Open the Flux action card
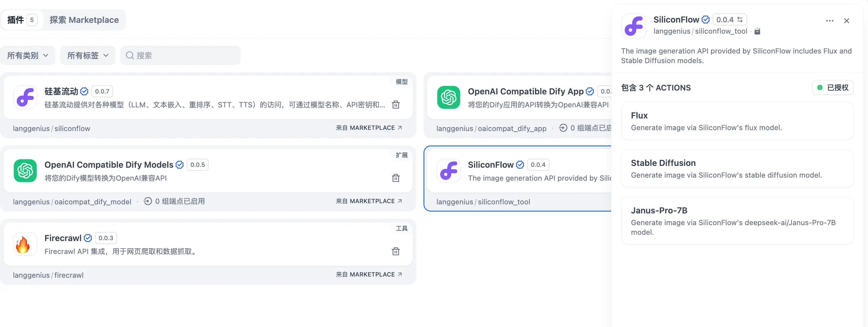 [x=737, y=121]
